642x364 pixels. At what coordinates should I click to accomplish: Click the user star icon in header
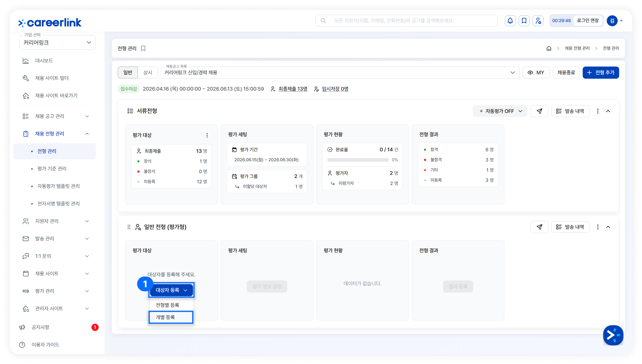538,21
